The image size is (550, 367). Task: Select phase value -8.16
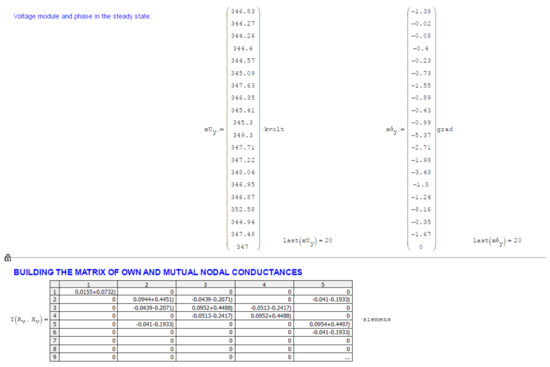click(421, 209)
